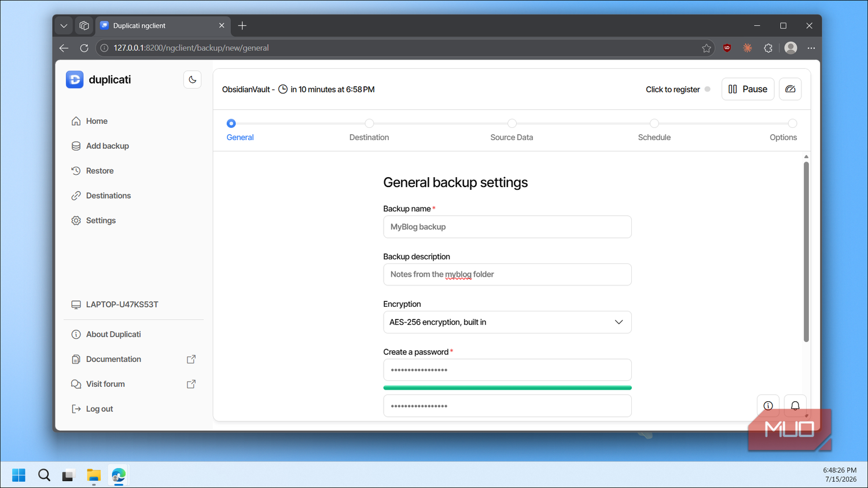The width and height of the screenshot is (868, 488).
Task: Open the notifications bell icon
Action: point(795,406)
